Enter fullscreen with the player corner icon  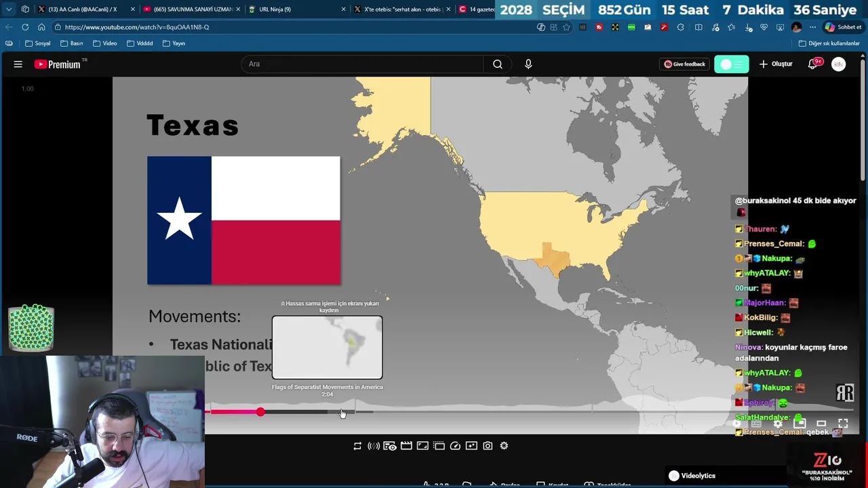pos(843,424)
